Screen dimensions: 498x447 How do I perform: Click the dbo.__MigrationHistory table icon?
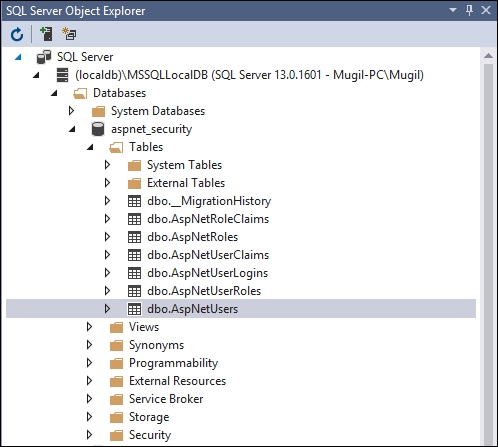coord(134,201)
